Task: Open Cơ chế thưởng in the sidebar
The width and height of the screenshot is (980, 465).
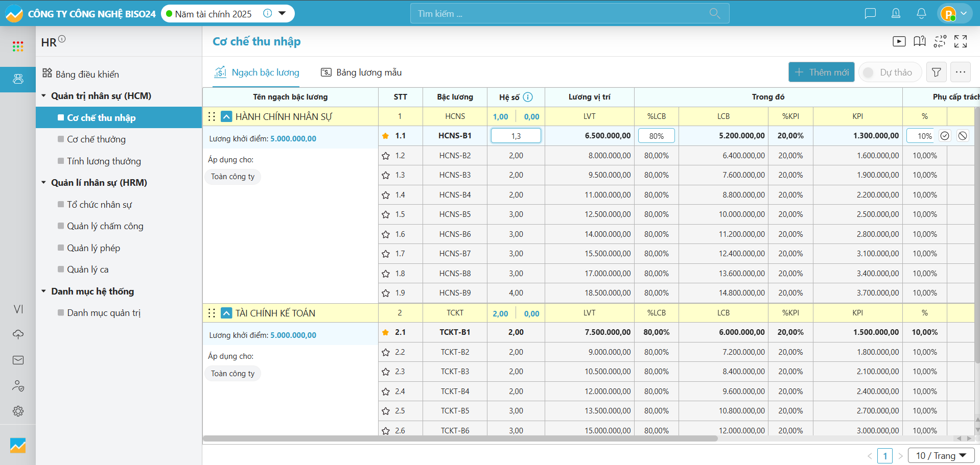Action: click(x=96, y=139)
